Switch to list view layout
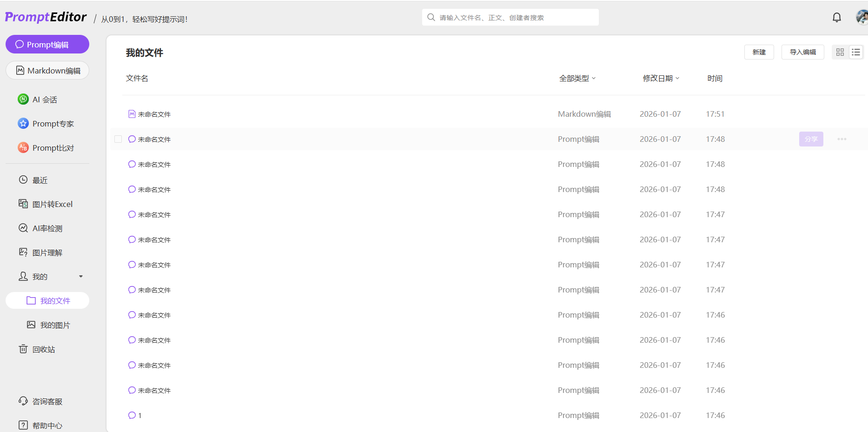This screenshot has height=432, width=868. click(855, 52)
